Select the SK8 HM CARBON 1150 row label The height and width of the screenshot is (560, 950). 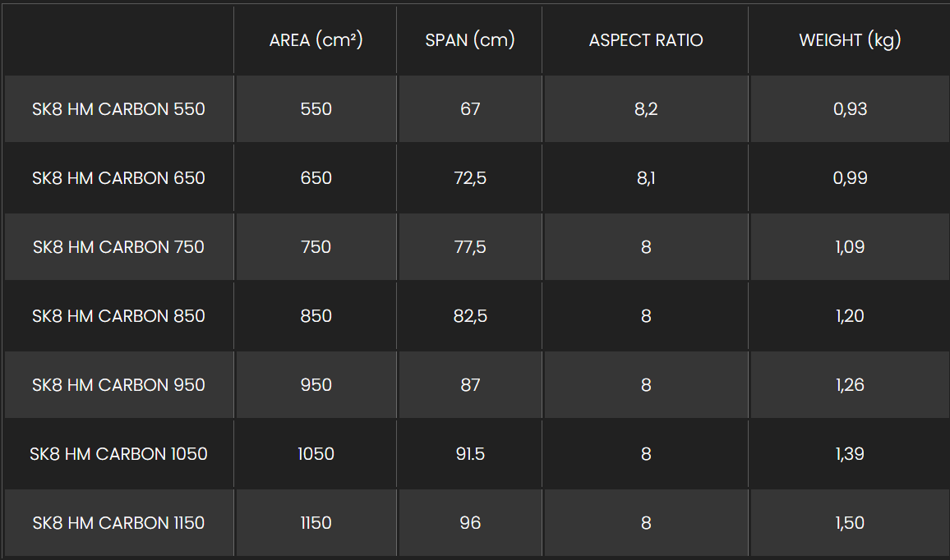[118, 523]
